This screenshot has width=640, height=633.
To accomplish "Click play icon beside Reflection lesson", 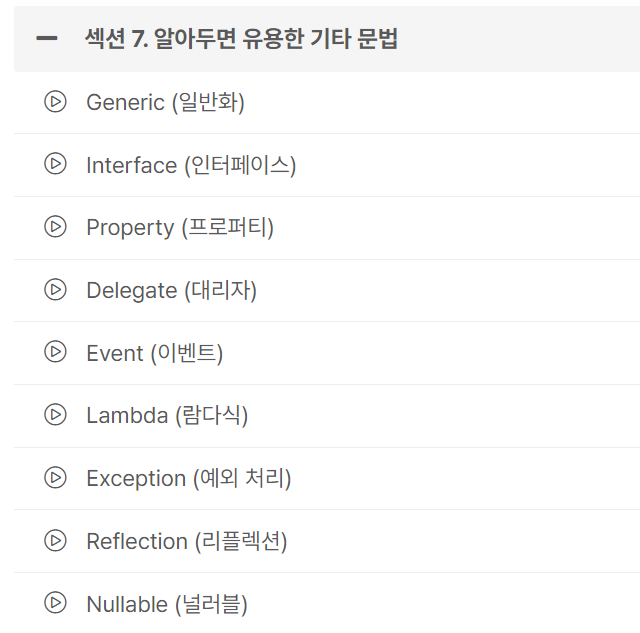I will 55,541.
